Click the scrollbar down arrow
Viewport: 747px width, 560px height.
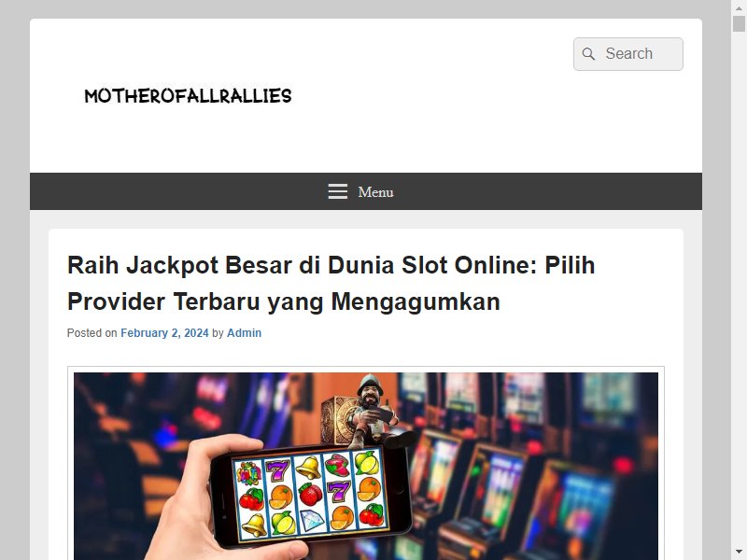click(739, 553)
